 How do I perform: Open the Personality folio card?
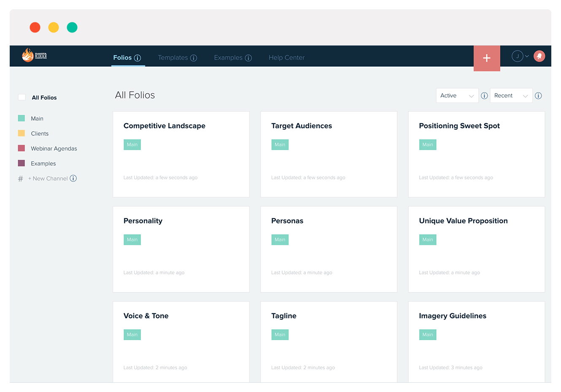[181, 249]
